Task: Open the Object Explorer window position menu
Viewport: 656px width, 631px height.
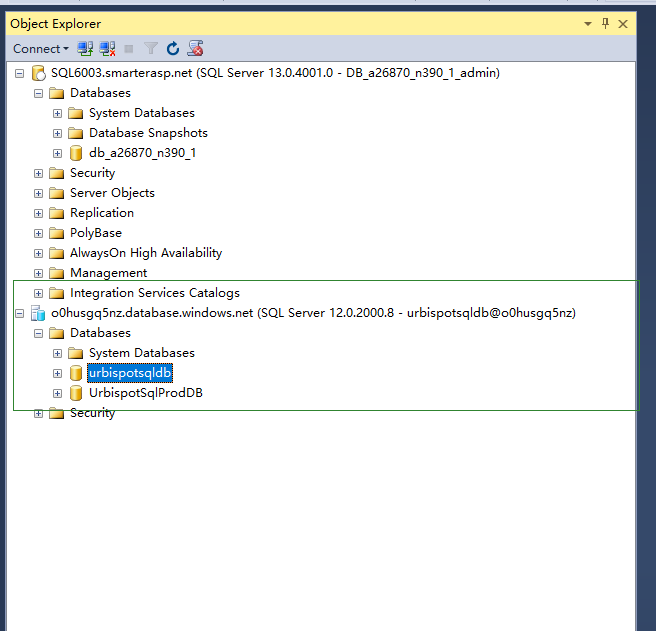Action: point(587,23)
